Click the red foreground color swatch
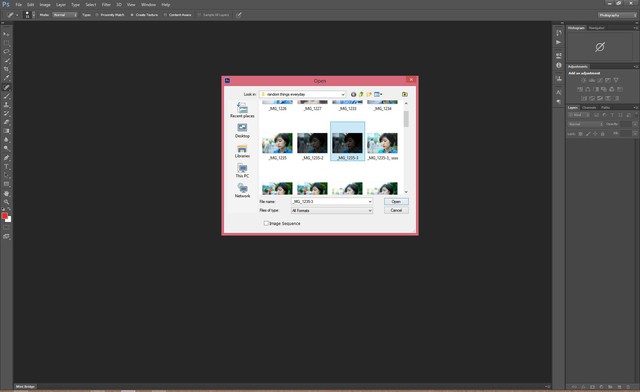 tap(4, 216)
